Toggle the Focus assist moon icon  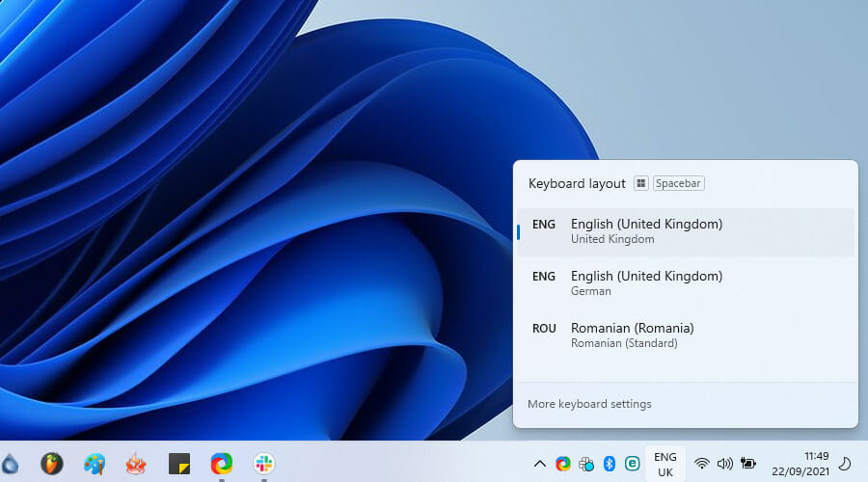coord(846,464)
